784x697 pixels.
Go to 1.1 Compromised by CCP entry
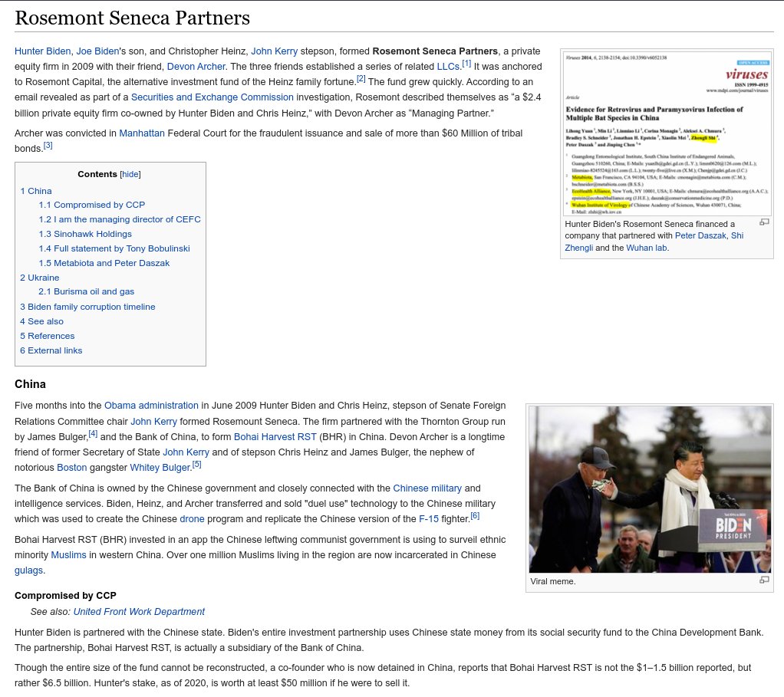pos(92,205)
